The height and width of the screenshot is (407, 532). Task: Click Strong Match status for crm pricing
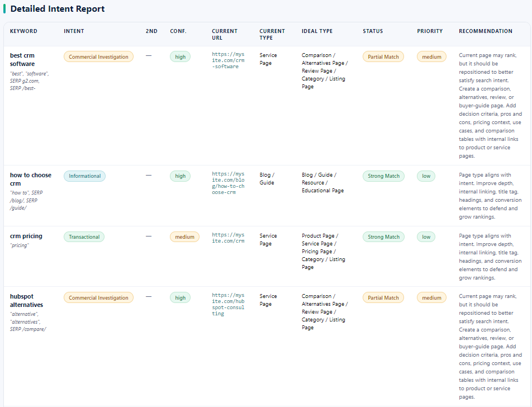pos(383,236)
